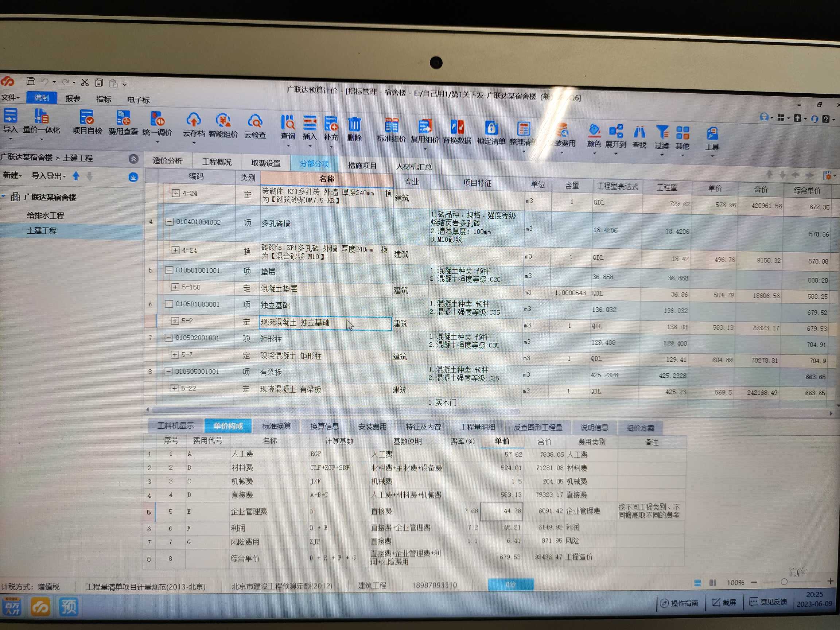The height and width of the screenshot is (630, 840).
Task: Switch to 标准换算 bottom tab
Action: coord(276,426)
